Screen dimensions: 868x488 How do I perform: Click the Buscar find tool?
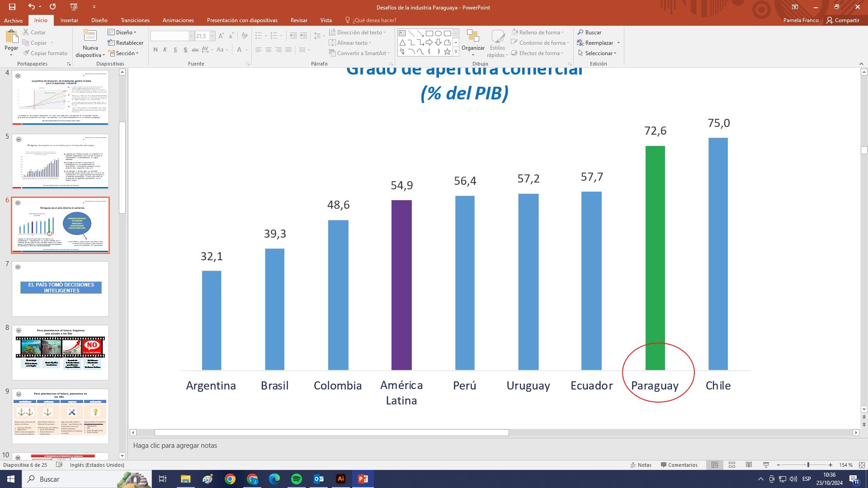[x=589, y=33]
